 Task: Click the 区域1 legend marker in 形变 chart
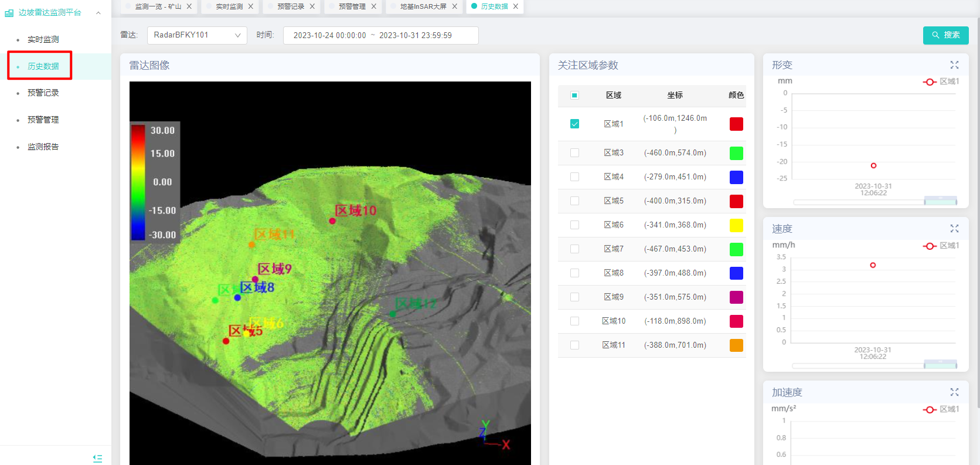(x=930, y=82)
